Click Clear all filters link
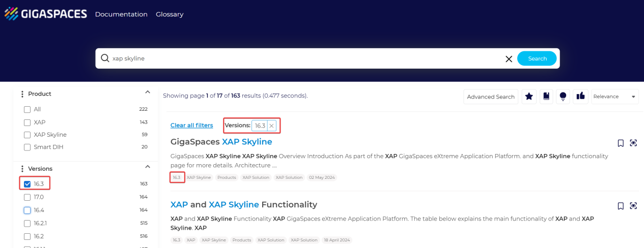The image size is (644, 248). (191, 126)
